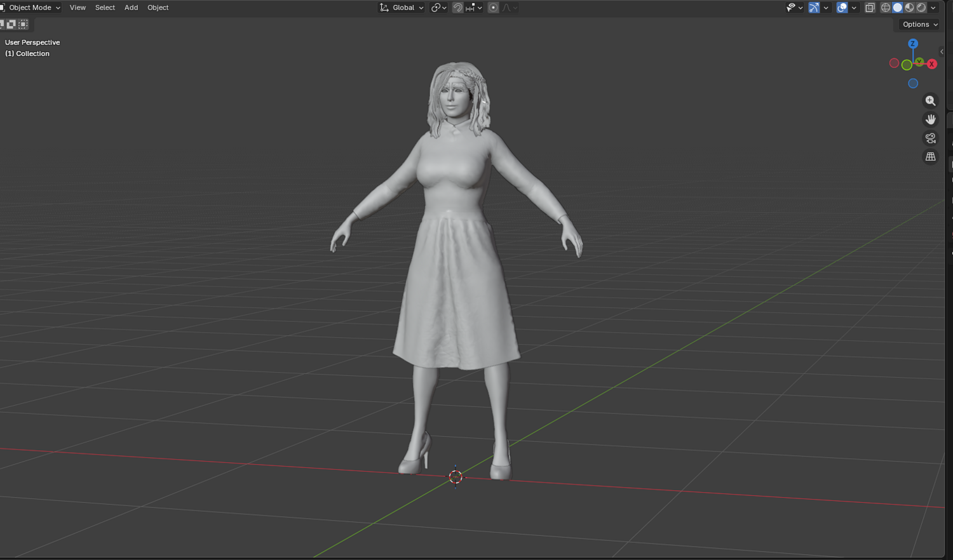Select rendered viewport shading mode
Screen dimensions: 953x560
pyautogui.click(x=921, y=8)
